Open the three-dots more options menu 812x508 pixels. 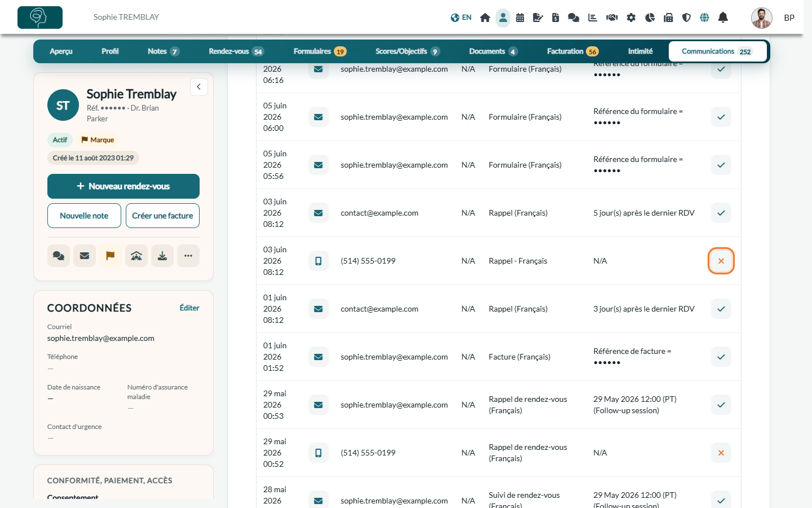coord(188,256)
